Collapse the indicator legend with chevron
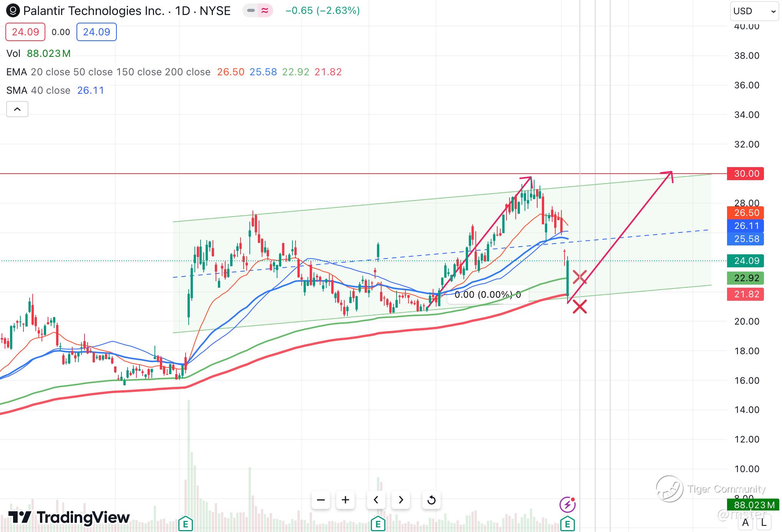 click(x=17, y=109)
